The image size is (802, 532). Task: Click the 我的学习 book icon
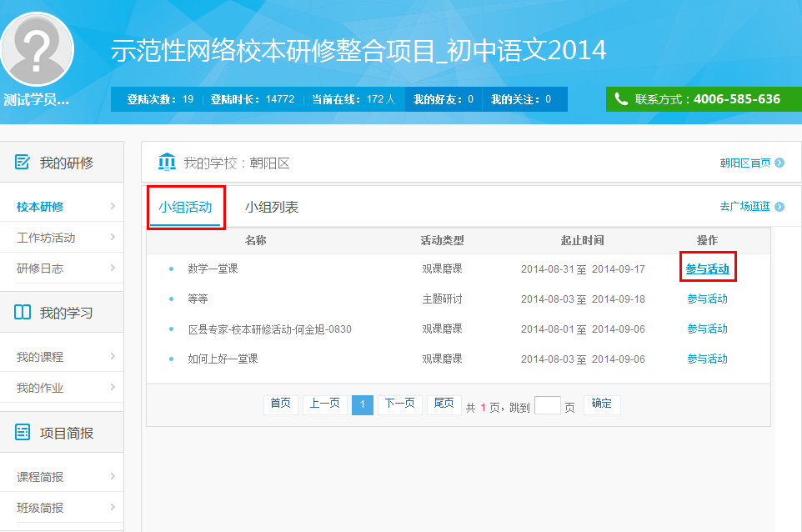(23, 313)
